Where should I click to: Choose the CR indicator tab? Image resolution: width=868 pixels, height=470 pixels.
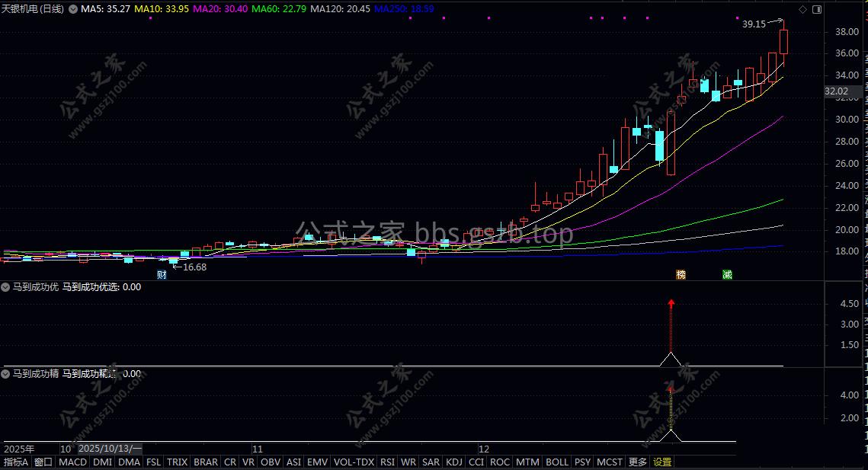230,462
